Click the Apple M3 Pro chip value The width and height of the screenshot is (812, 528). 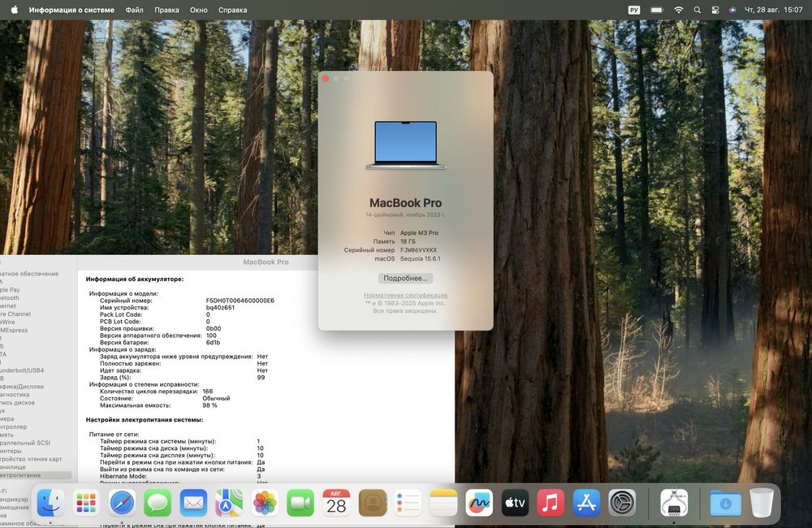click(x=420, y=232)
